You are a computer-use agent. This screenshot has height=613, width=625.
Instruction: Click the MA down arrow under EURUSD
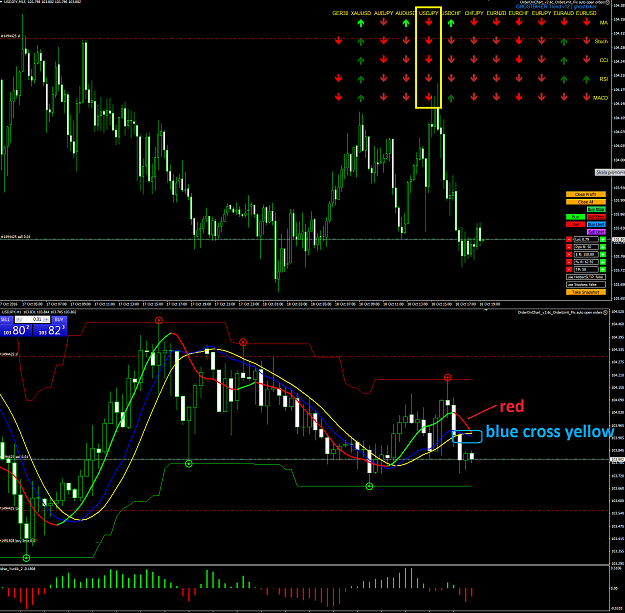coord(586,22)
